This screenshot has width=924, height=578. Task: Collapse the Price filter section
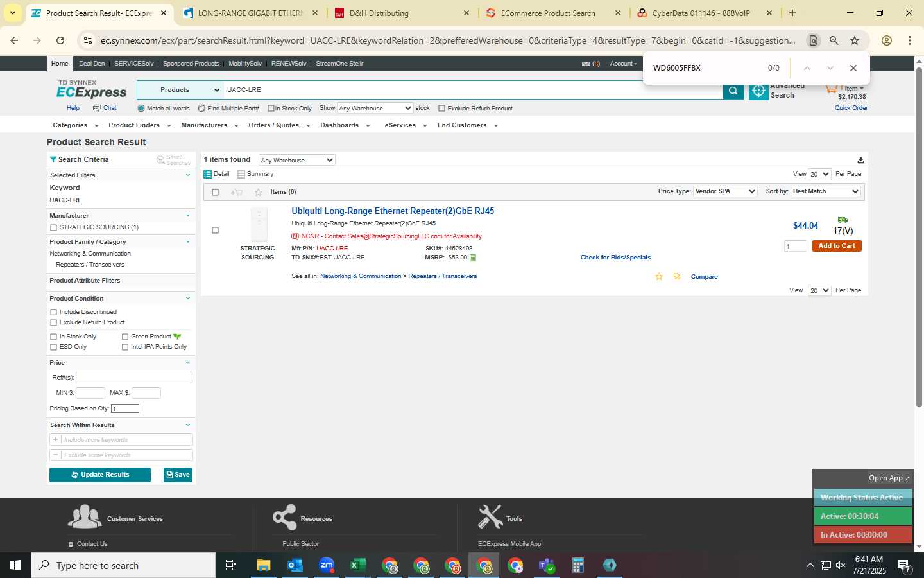(188, 363)
